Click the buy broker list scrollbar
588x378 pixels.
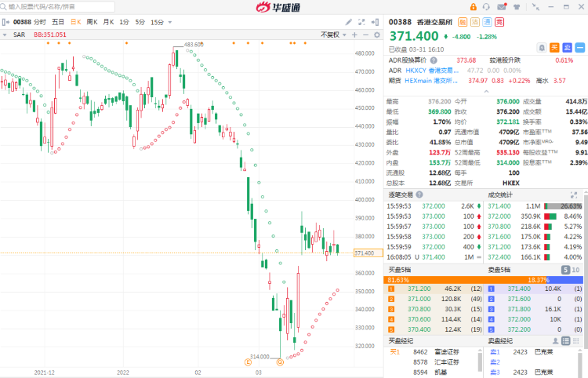[x=480, y=362]
